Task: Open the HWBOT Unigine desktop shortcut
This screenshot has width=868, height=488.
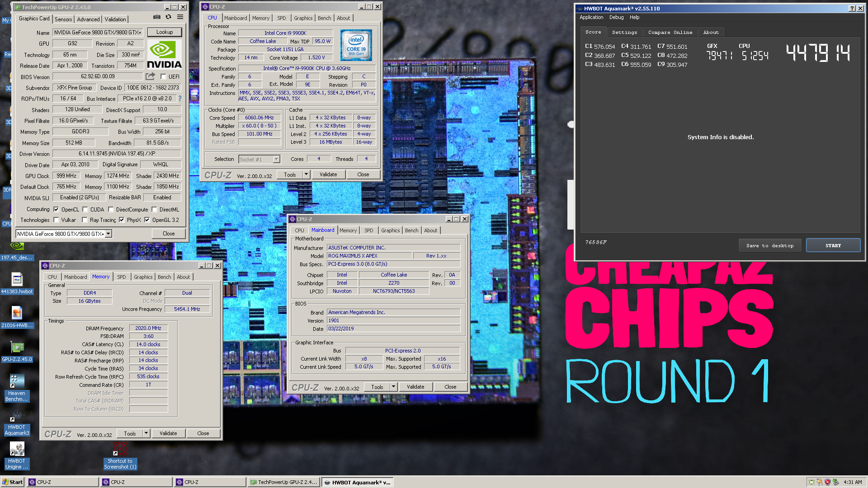Action: (17, 456)
